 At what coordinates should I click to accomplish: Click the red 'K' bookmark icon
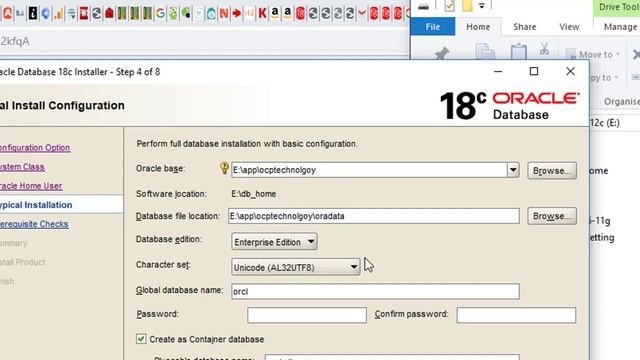pyautogui.click(x=262, y=13)
